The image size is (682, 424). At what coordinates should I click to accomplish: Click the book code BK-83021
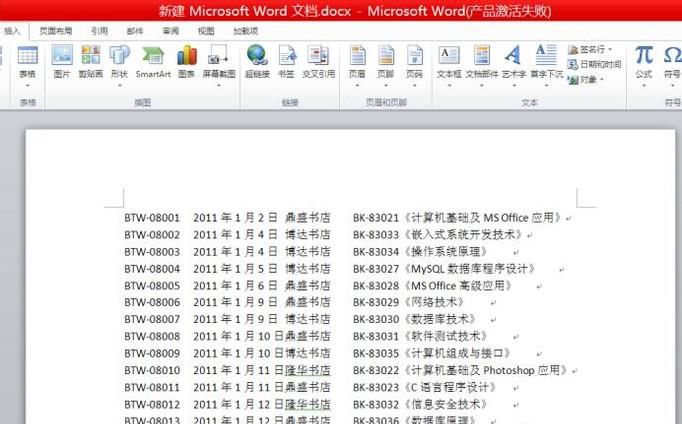[x=376, y=218]
